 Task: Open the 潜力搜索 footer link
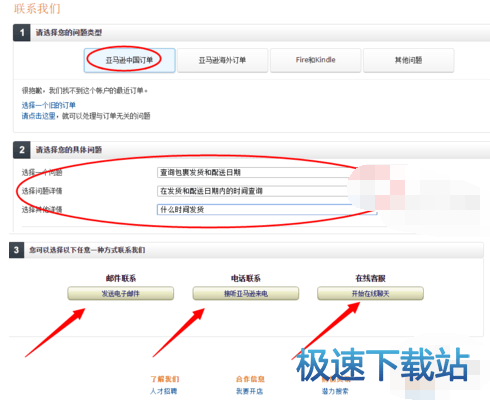pos(335,391)
